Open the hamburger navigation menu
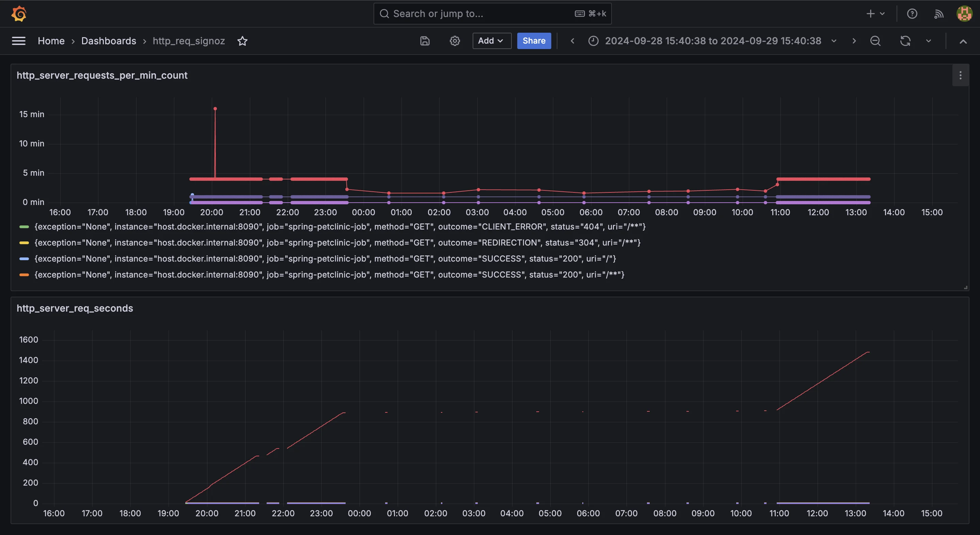The height and width of the screenshot is (535, 980). click(19, 41)
